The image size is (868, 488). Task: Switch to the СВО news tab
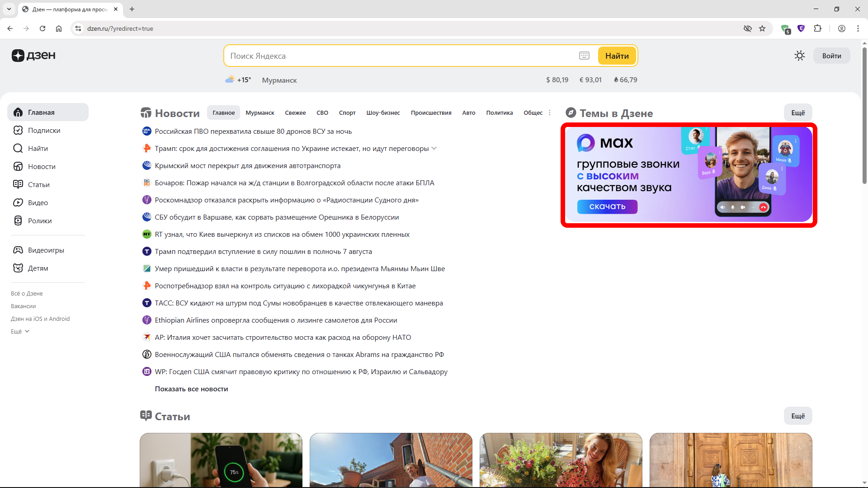tap(322, 113)
